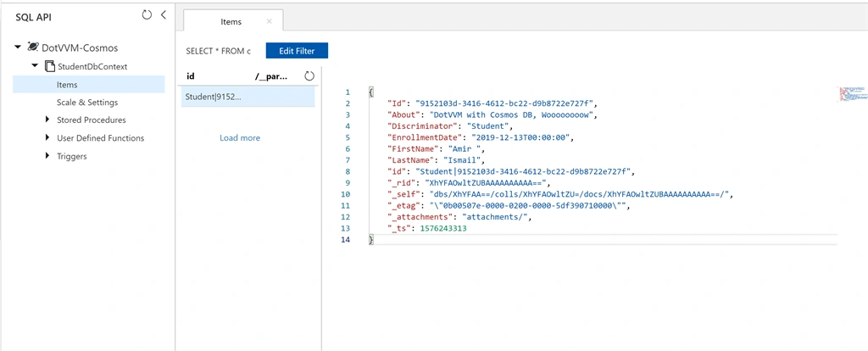Close the Items tab
This screenshot has width=868, height=351.
coord(269,21)
